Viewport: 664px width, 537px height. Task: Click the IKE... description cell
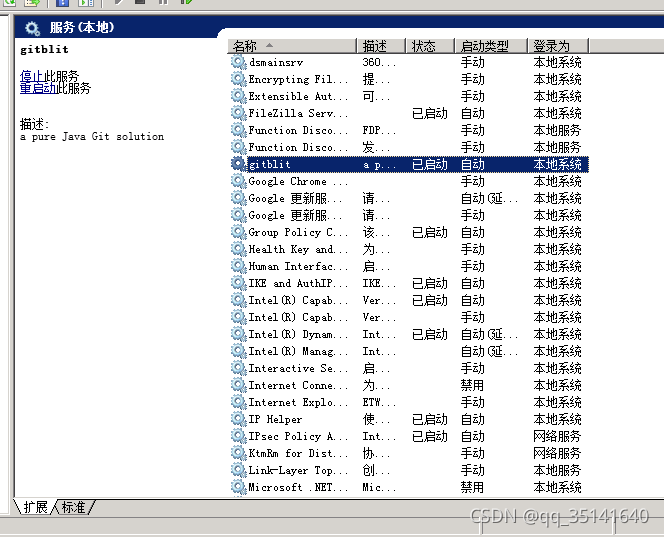tap(379, 283)
